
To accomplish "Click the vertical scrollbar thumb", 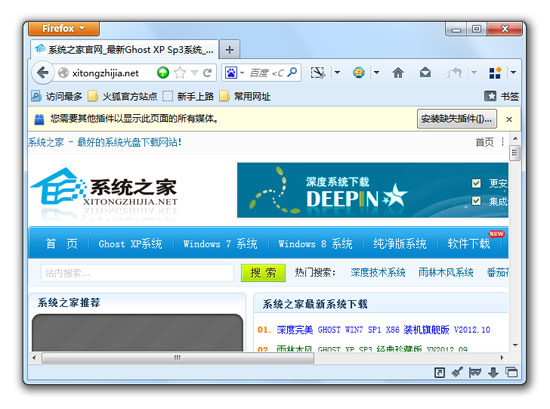I will click(515, 153).
